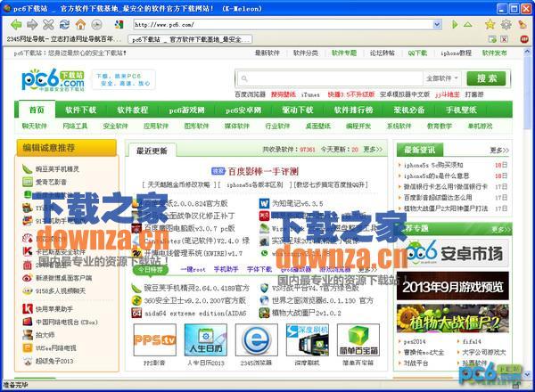Expand 更多>> in the 最新资讯 panel header

(499, 150)
